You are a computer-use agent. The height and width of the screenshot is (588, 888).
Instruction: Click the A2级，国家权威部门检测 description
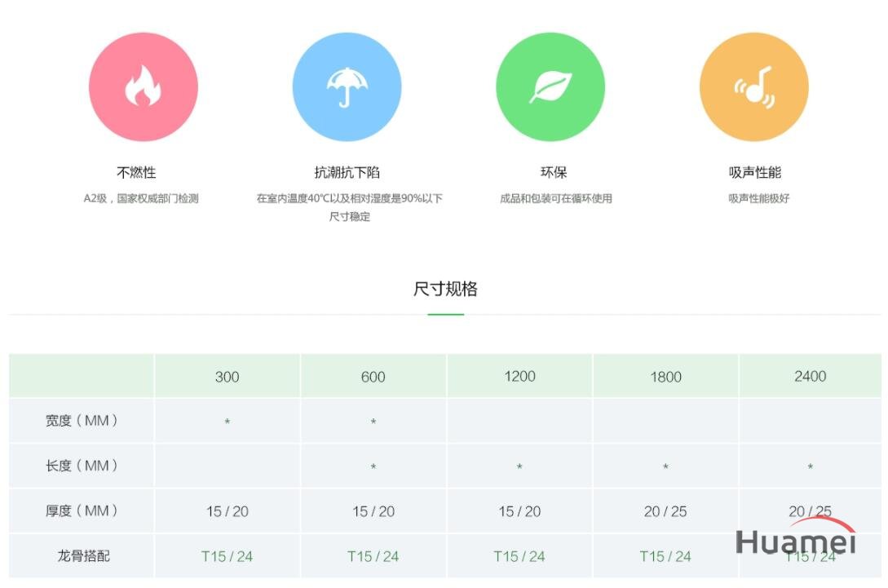tap(141, 198)
